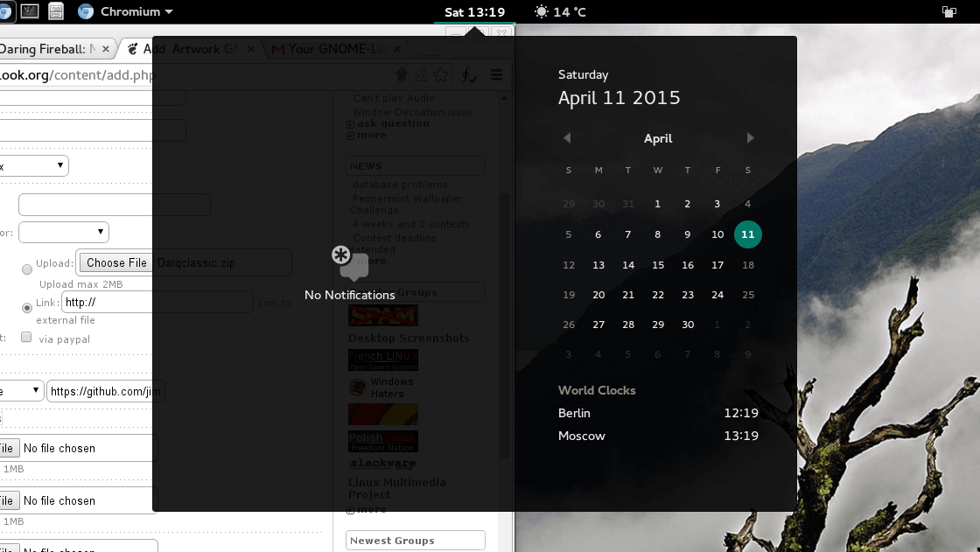Select April 17 in the calendar
The height and width of the screenshot is (552, 980).
pos(717,265)
